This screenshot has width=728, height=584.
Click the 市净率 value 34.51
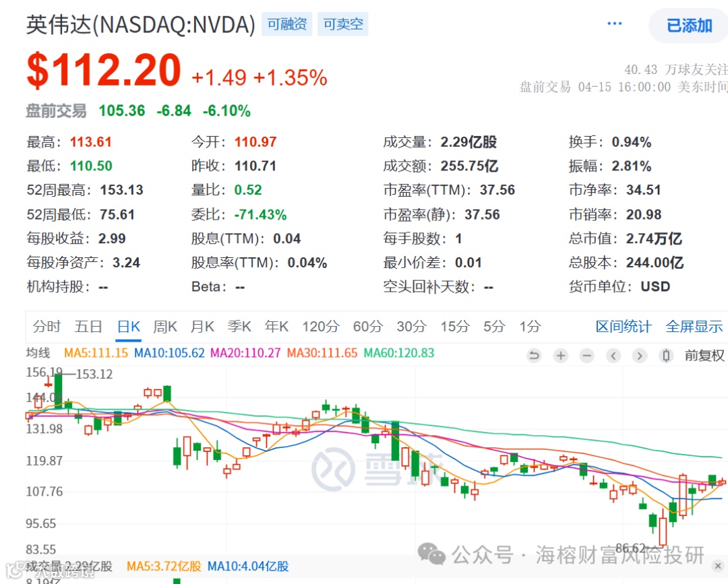click(x=643, y=190)
